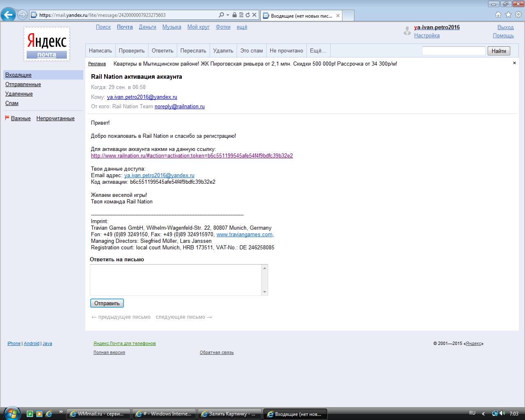Viewport: 525px width, 420px height.
Task: Mark the message as Не прочитано
Action: tap(286, 51)
